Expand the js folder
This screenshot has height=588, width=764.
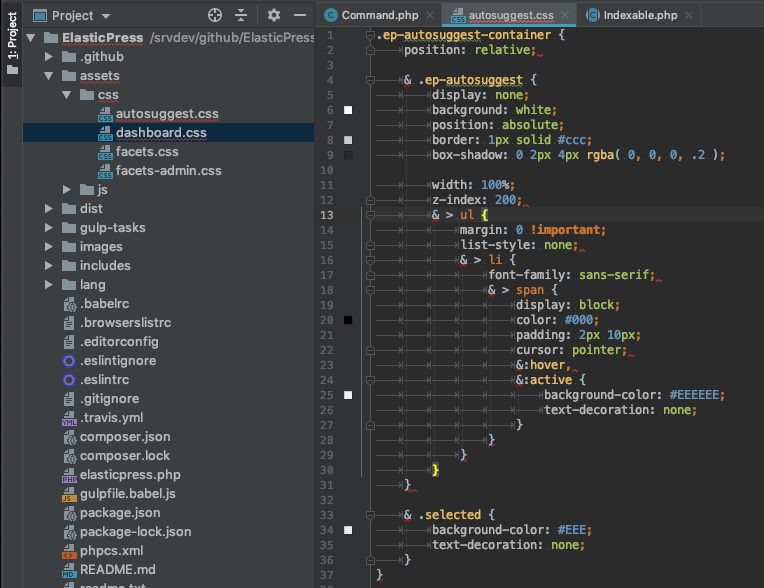pos(67,190)
